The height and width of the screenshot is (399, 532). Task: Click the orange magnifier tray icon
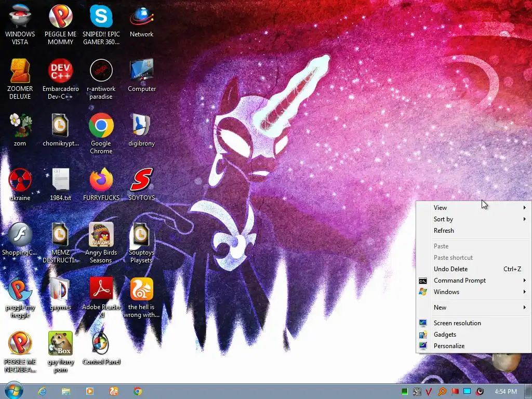coord(442,392)
